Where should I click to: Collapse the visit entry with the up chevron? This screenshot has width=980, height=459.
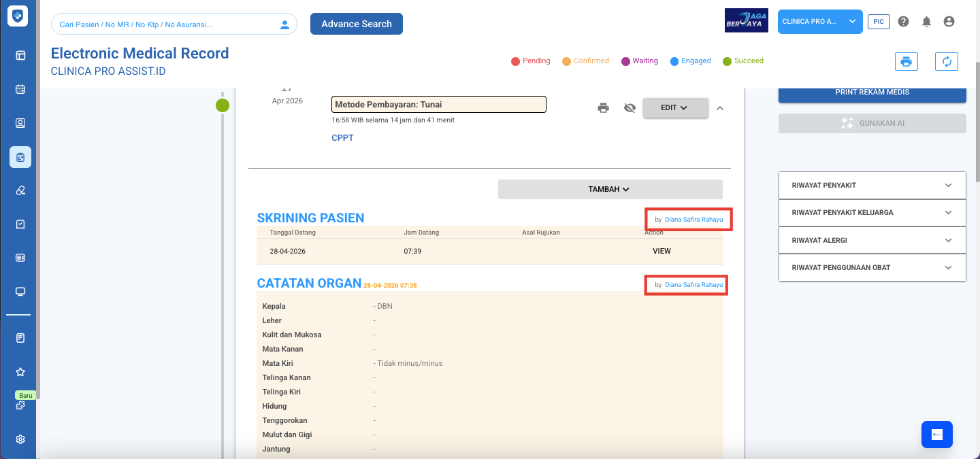[720, 107]
